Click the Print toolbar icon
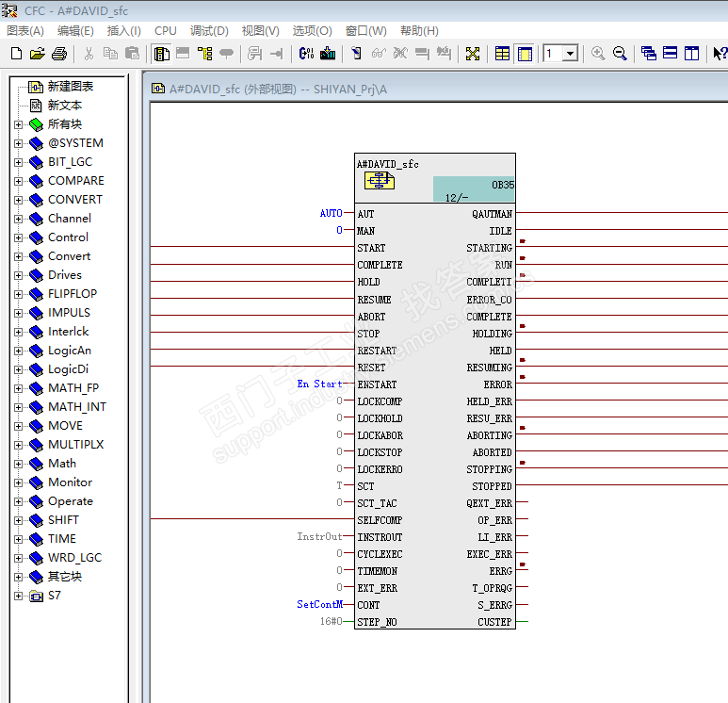The width and height of the screenshot is (728, 703). click(x=58, y=54)
